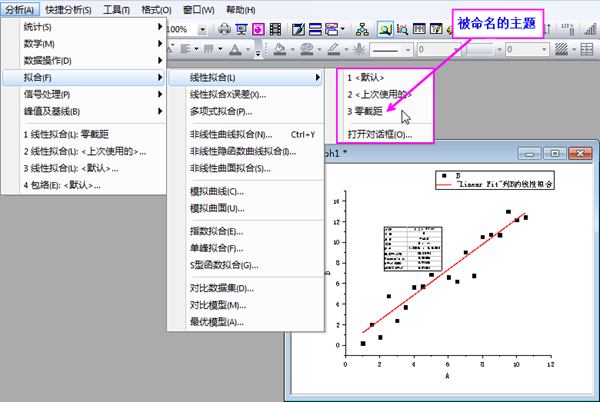Image resolution: width=600 pixels, height=402 pixels.
Task: Click the fit results table on graph
Action: 409,246
